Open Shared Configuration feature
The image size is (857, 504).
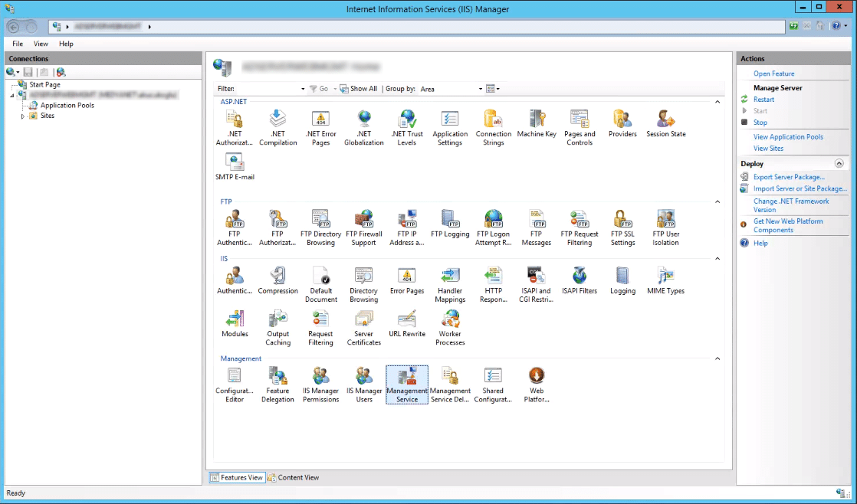point(493,385)
